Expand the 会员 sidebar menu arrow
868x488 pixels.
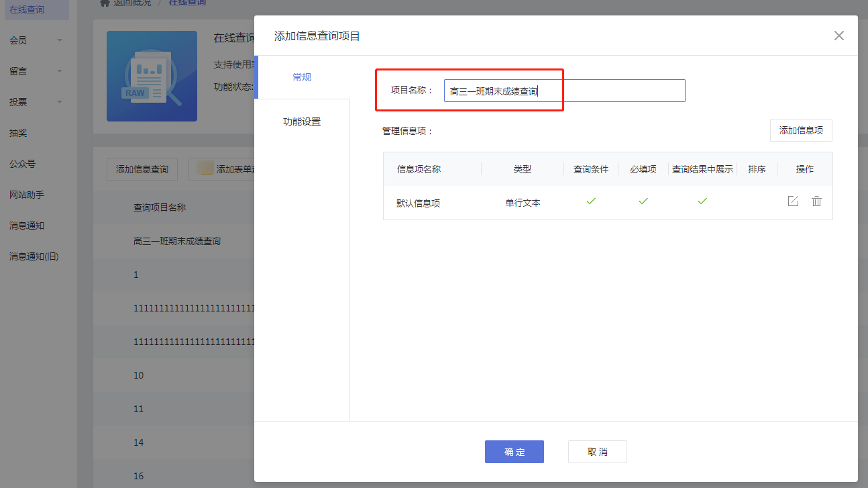(60, 41)
